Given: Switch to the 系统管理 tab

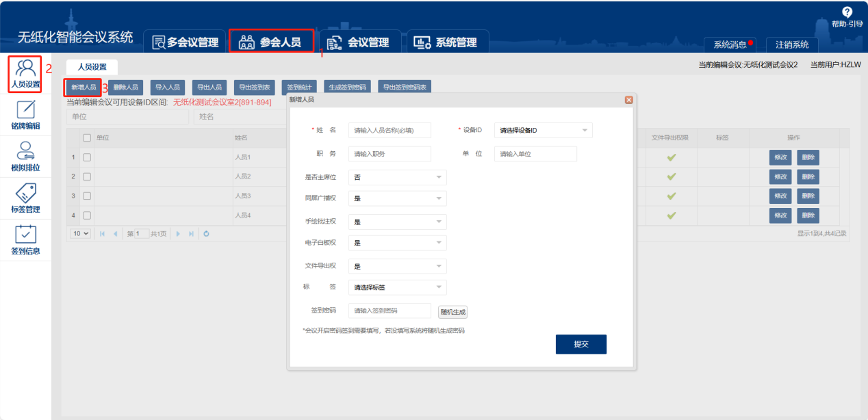Looking at the screenshot, I should click(x=448, y=42).
